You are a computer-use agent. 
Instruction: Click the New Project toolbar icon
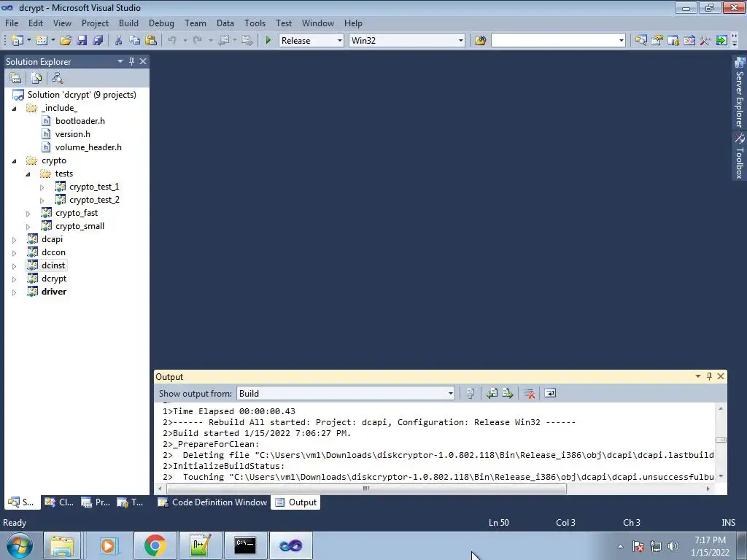[x=18, y=41]
